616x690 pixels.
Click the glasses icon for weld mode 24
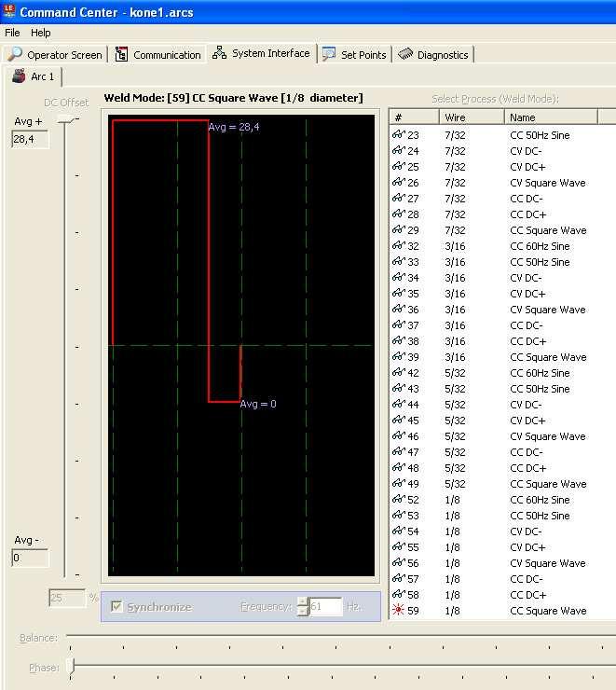click(x=398, y=150)
